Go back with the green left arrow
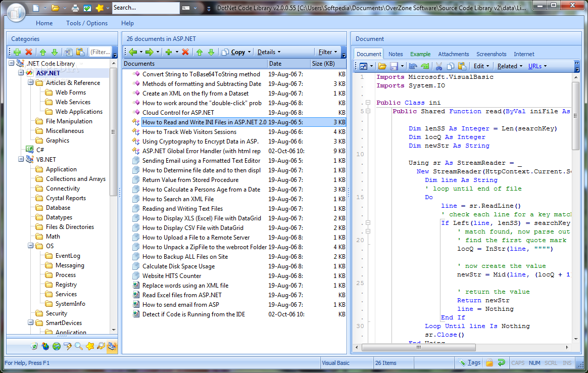This screenshot has height=373, width=588. (133, 52)
